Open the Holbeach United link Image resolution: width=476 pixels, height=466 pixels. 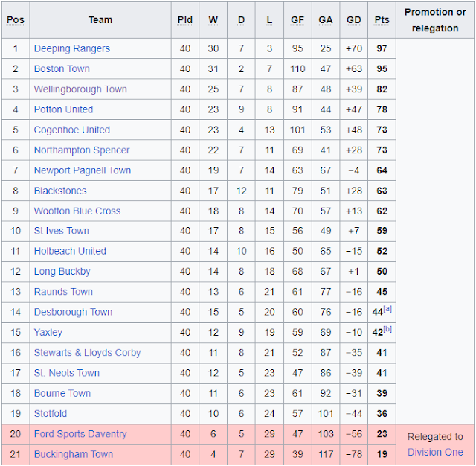70,251
